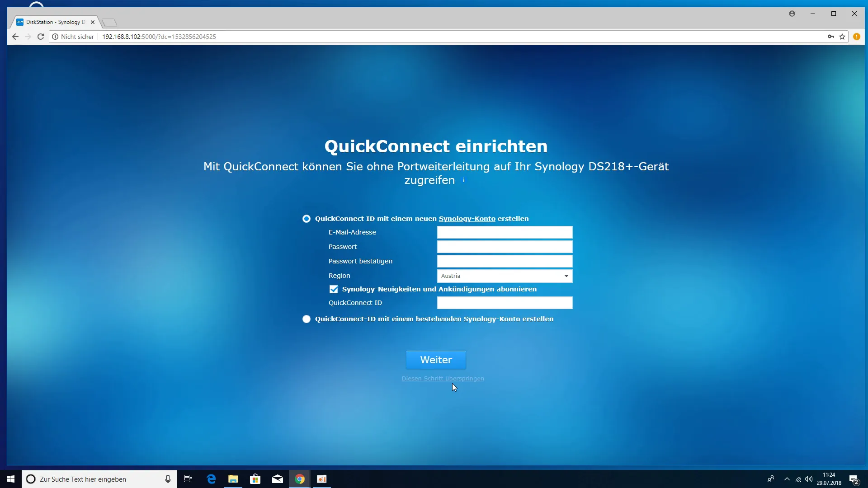Viewport: 868px width, 488px height.
Task: Open File Explorer from taskbar
Action: 233,479
